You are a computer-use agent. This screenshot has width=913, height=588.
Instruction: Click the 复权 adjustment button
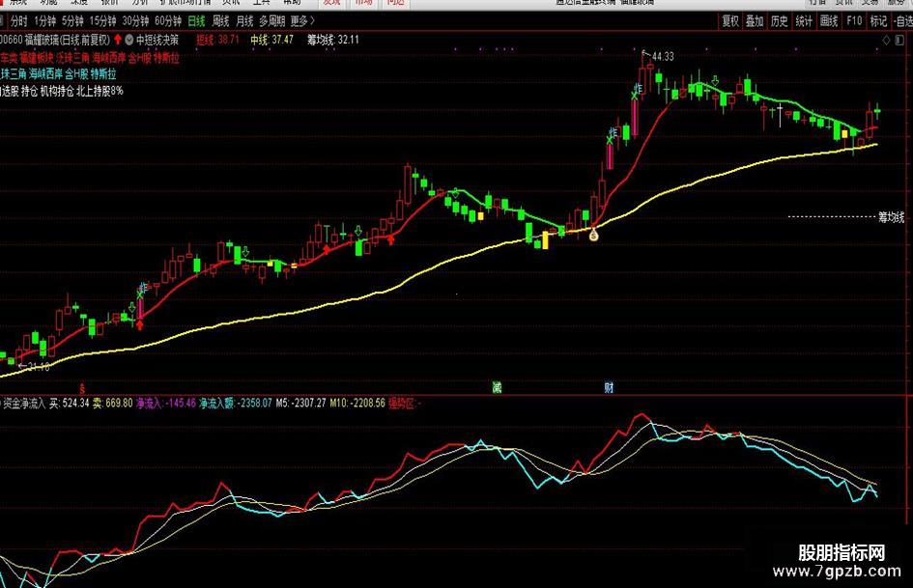point(730,21)
